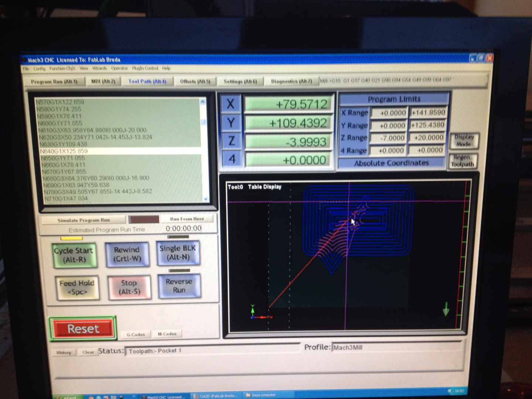This screenshot has height=399, width=532.
Task: Click the Feed Hold button
Action: click(77, 287)
